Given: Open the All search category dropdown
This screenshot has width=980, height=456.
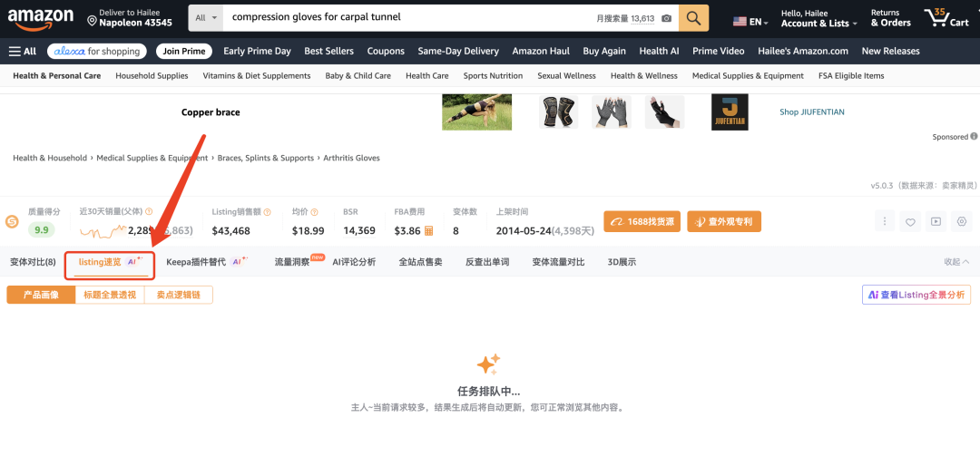Looking at the screenshot, I should (206, 18).
